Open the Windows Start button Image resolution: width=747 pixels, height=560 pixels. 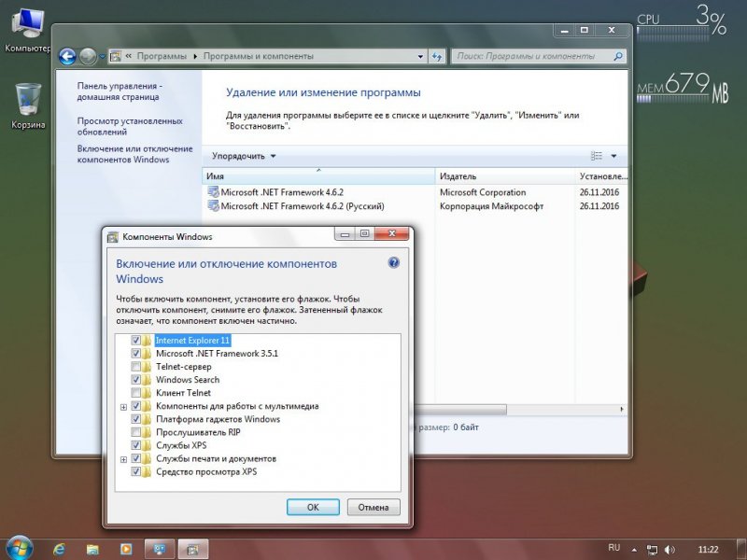point(20,548)
